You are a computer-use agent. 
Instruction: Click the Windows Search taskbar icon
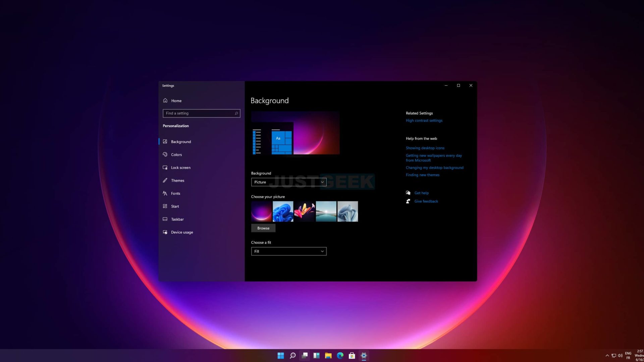[292, 355]
